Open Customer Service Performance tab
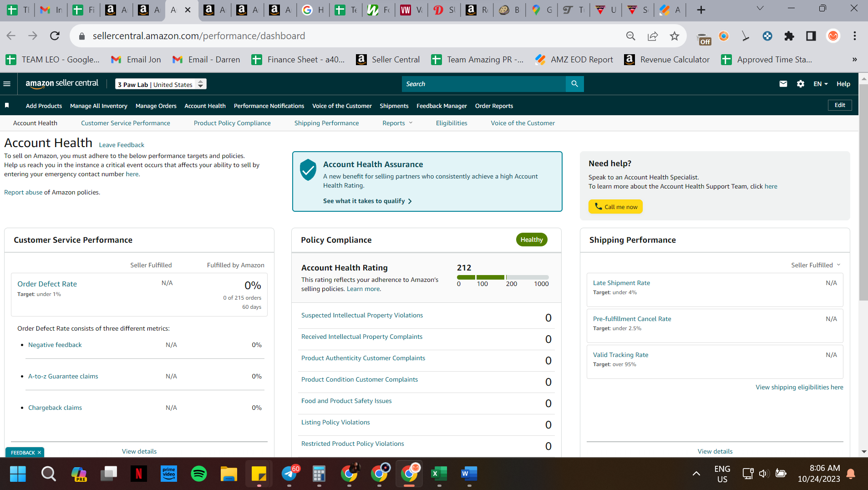The image size is (868, 490). point(126,123)
